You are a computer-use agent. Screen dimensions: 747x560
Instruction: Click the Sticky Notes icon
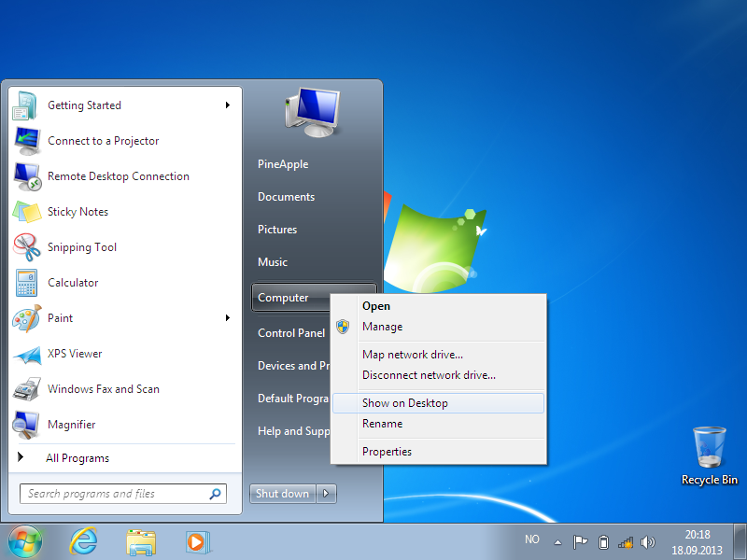pos(27,212)
